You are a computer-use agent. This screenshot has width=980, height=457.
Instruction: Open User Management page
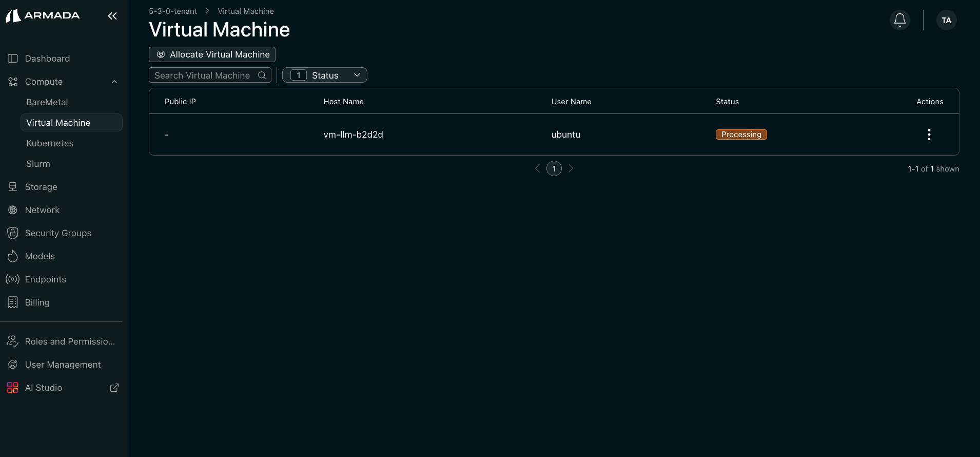63,365
